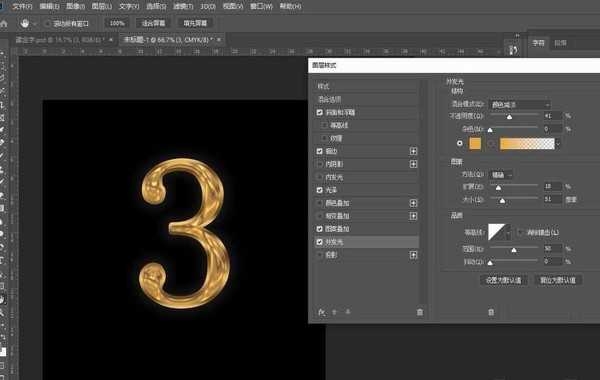Click the trash icon below outer glow settings
The height and width of the screenshot is (380, 600).
click(x=491, y=313)
